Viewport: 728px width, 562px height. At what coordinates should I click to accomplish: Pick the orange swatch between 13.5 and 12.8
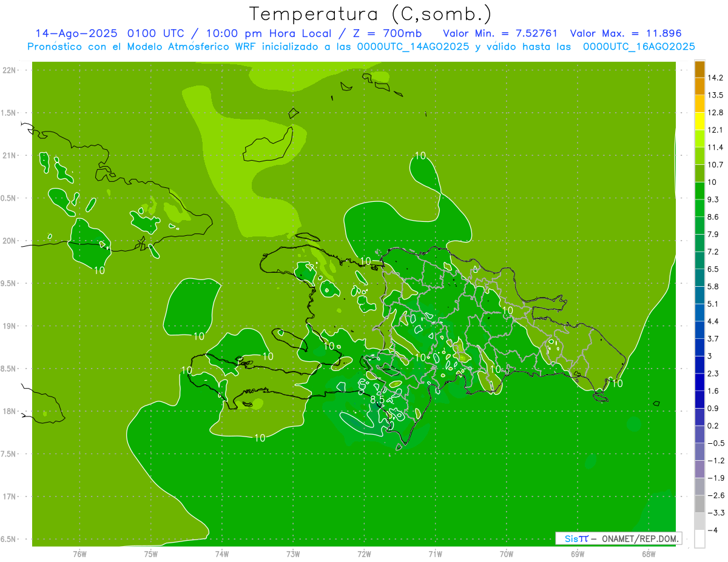pos(699,104)
